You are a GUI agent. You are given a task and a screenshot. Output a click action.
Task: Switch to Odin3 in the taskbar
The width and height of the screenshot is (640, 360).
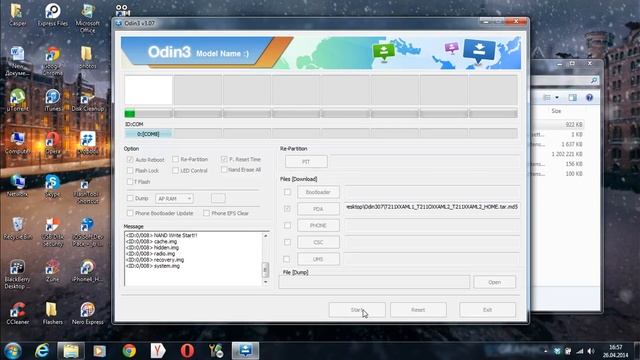[245, 351]
